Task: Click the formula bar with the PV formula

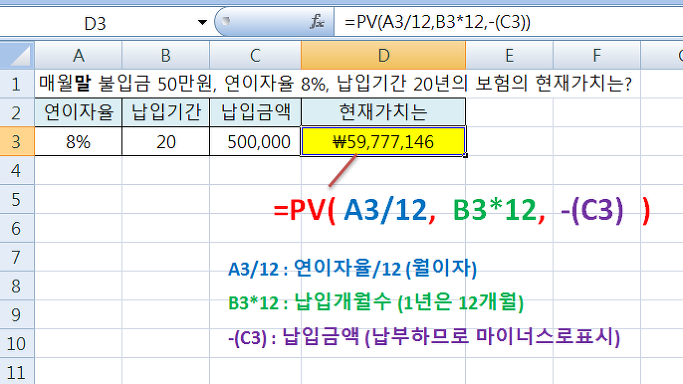Action: (x=508, y=22)
